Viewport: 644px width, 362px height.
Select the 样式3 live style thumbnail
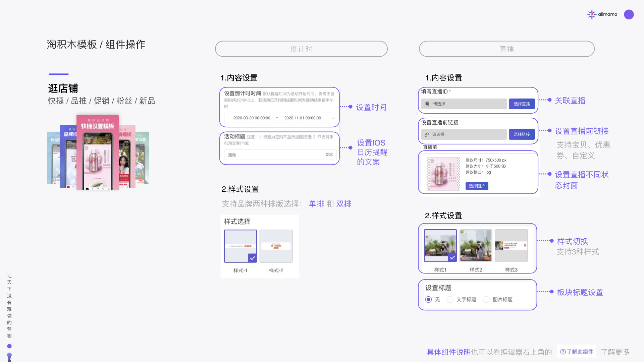pos(511,246)
